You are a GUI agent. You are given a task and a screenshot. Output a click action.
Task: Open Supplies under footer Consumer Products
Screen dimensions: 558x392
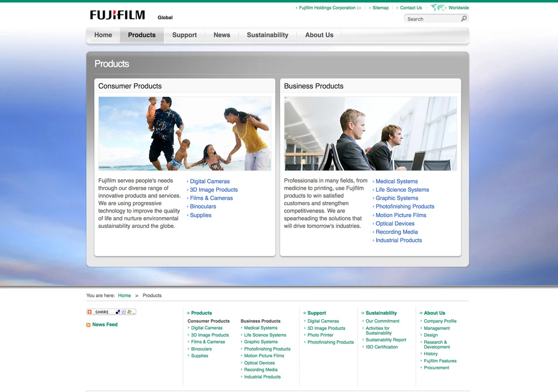pyautogui.click(x=200, y=356)
